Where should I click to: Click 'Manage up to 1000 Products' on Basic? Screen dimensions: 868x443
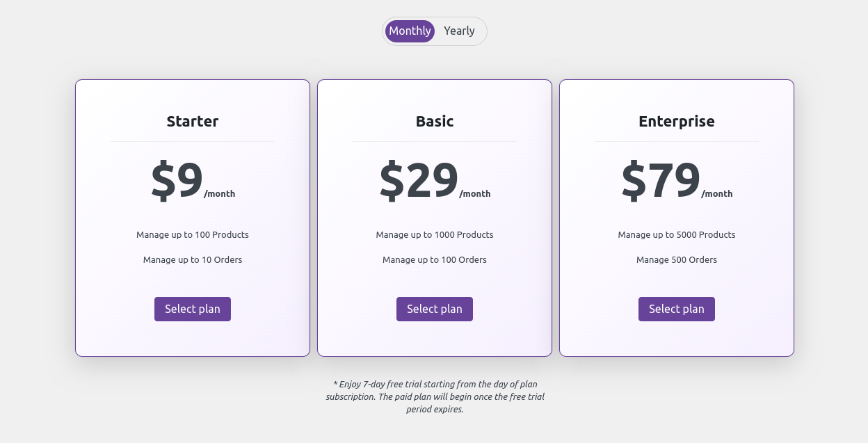pyautogui.click(x=435, y=234)
